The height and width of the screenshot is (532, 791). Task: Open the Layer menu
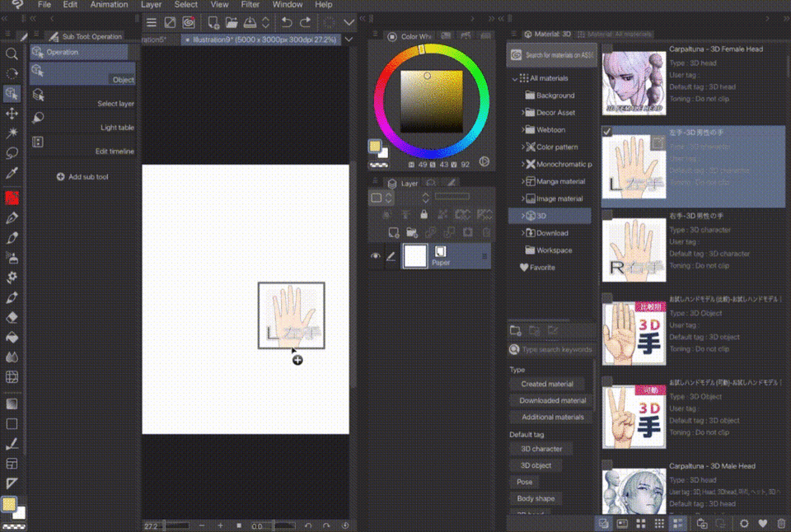coord(152,5)
